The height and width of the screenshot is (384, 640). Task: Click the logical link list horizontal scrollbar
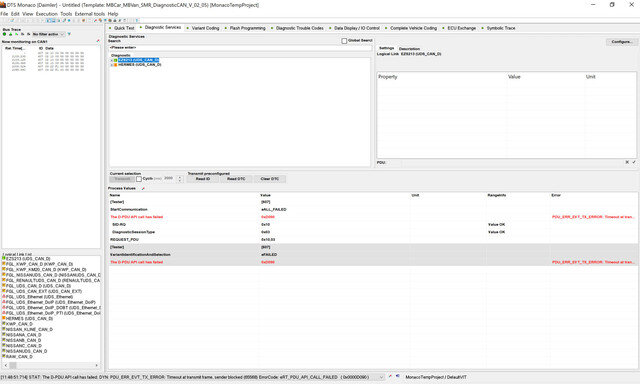pos(51,365)
